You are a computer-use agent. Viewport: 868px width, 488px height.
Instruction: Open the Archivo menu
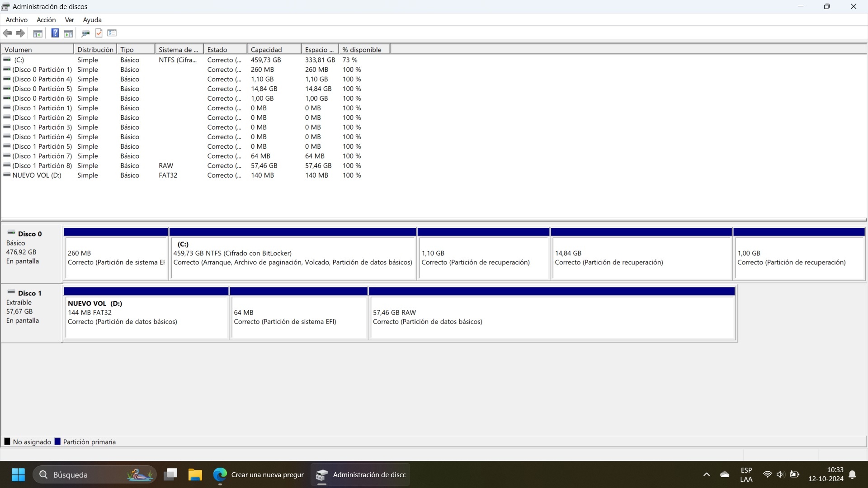[x=16, y=20]
